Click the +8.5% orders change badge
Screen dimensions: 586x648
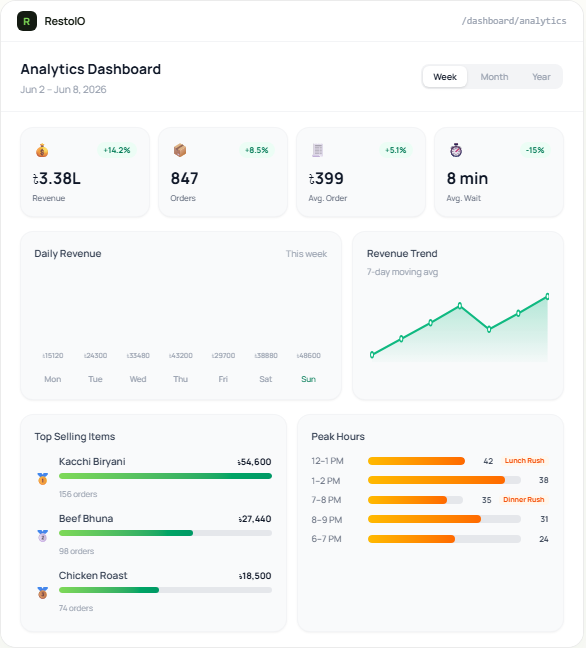[x=257, y=150]
